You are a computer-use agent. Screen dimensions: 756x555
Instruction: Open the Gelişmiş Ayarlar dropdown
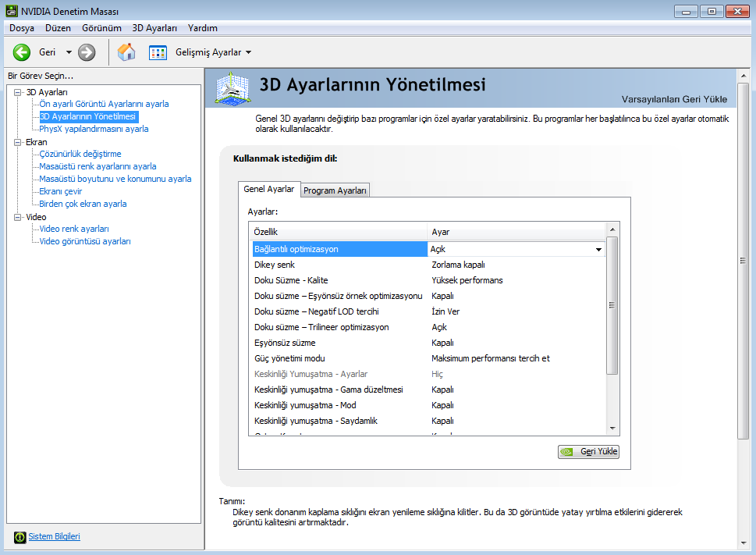pyautogui.click(x=248, y=52)
